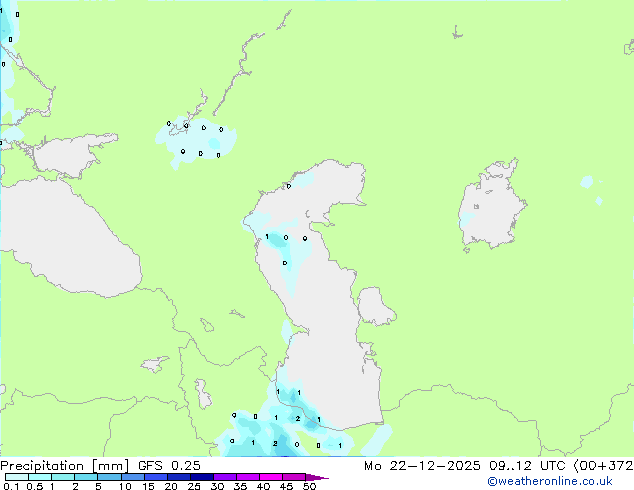
Task: Select legend swatch between 1 and 2
Action: tap(63, 477)
